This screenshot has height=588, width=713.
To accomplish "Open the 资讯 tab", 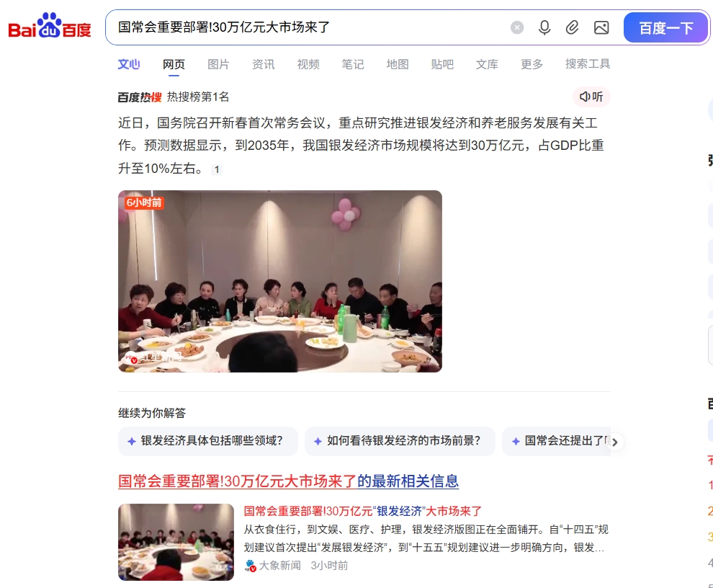I will pyautogui.click(x=264, y=64).
